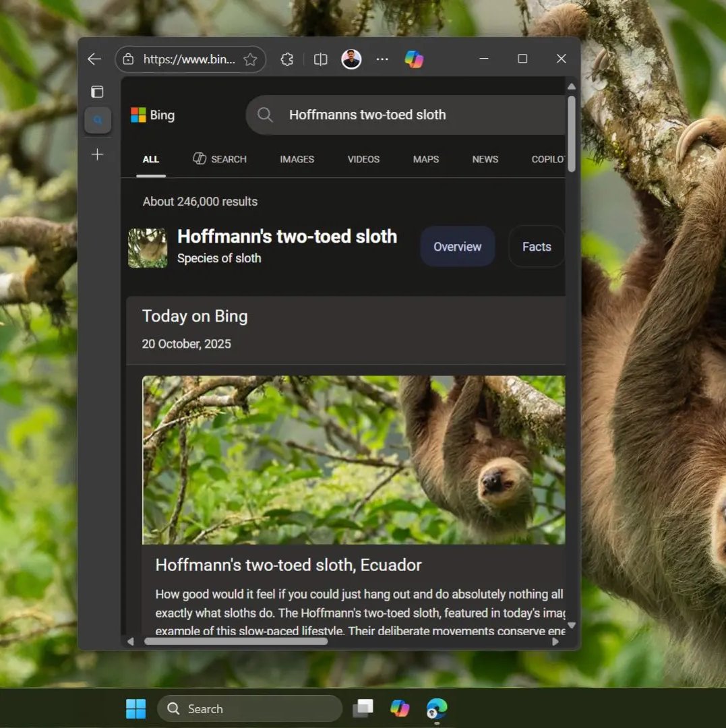The image size is (726, 728).
Task: Open the Extensions puzzle icon
Action: 287,59
